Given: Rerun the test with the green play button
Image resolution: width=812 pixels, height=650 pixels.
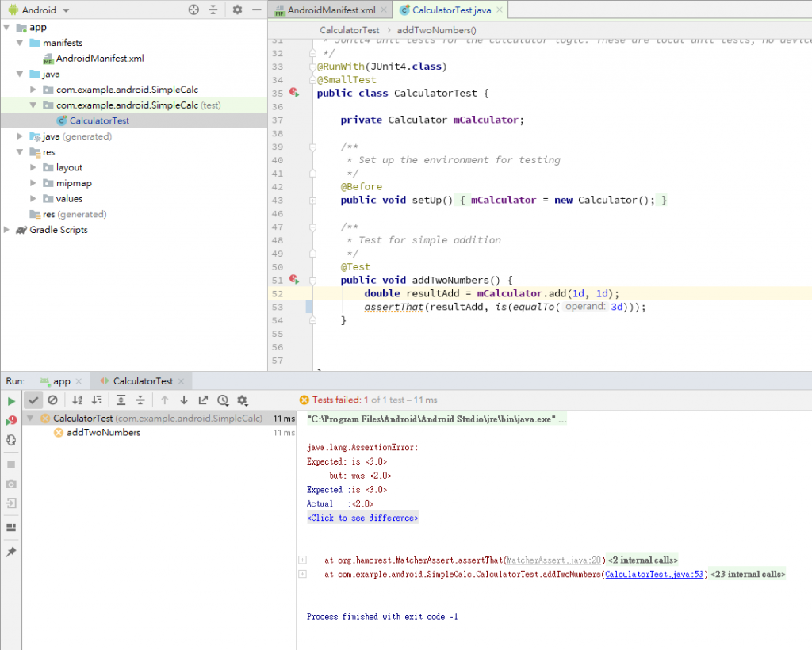Looking at the screenshot, I should (11, 402).
